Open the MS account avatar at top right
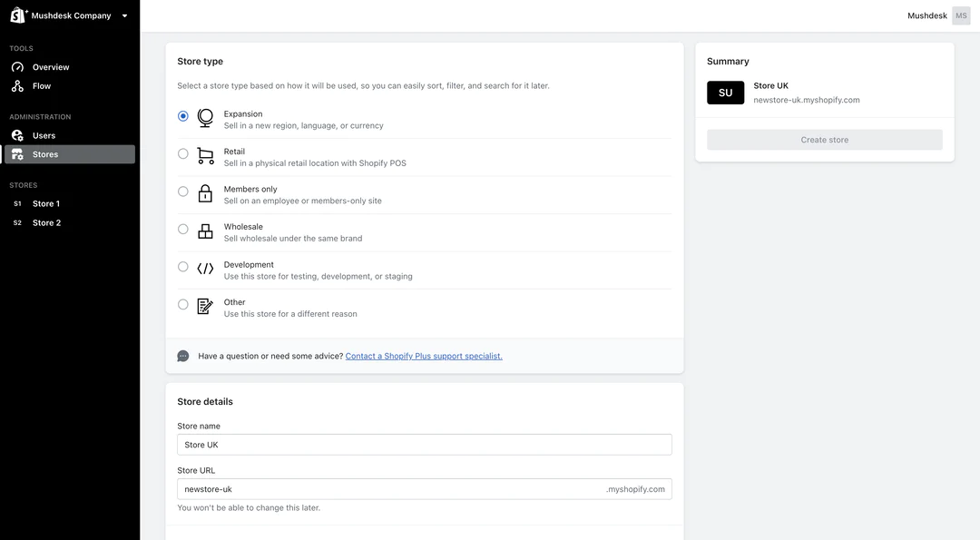The image size is (980, 540). [961, 15]
